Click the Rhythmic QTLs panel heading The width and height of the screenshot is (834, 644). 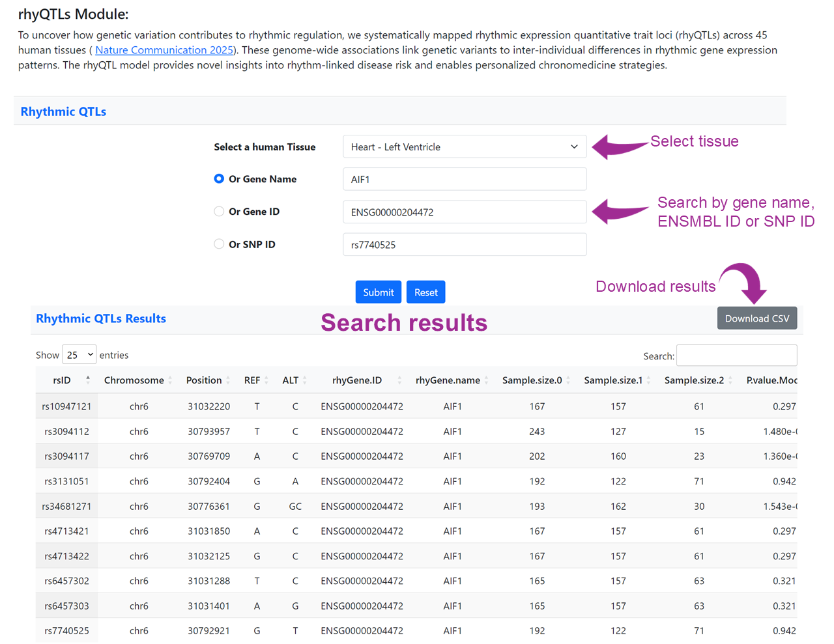click(63, 111)
